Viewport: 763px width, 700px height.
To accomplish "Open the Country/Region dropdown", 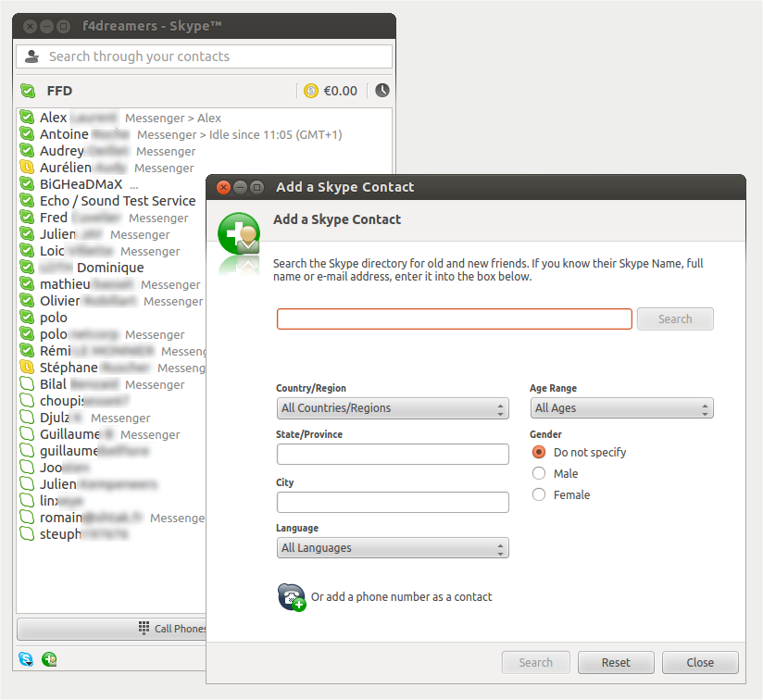I will 393,408.
